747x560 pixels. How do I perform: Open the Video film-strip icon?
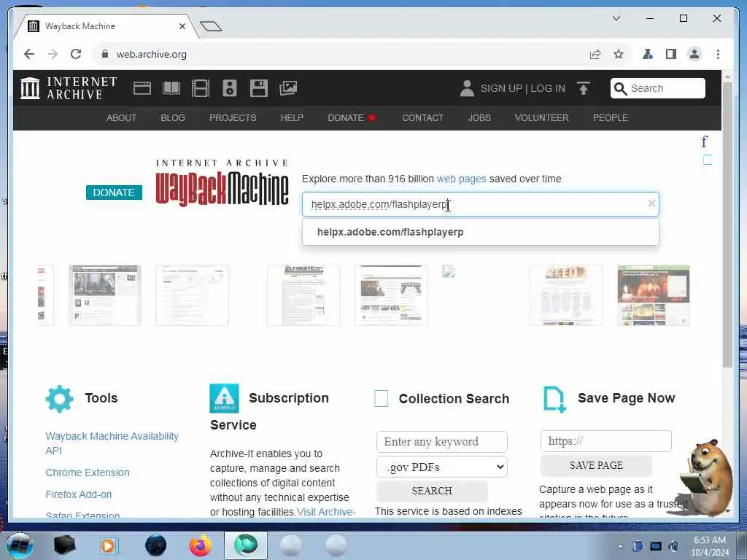(200, 88)
